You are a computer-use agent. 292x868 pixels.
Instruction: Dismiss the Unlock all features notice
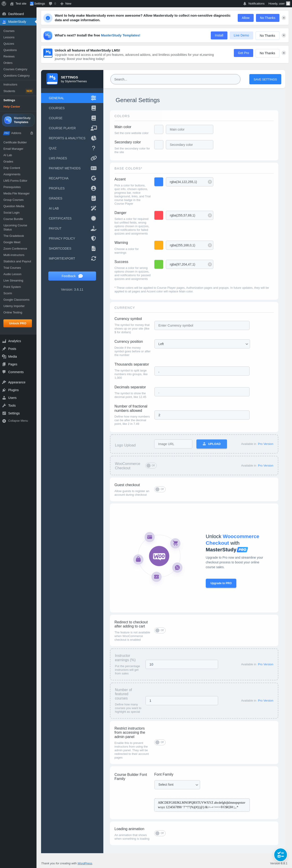click(284, 53)
